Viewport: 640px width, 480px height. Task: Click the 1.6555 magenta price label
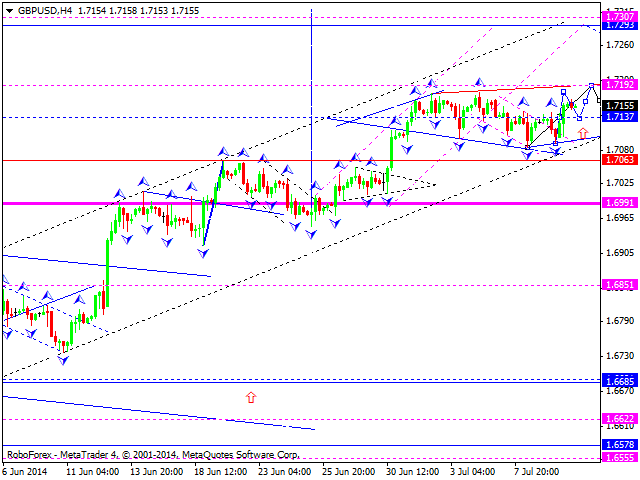coord(619,456)
